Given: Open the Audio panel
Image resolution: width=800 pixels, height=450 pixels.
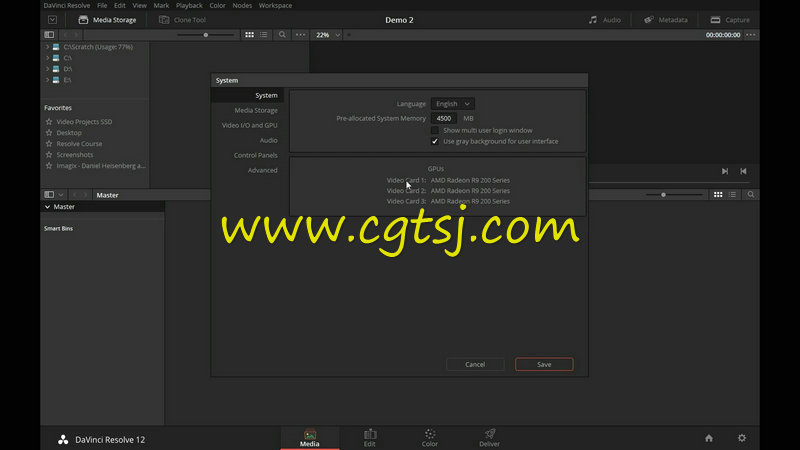Looking at the screenshot, I should [x=604, y=20].
